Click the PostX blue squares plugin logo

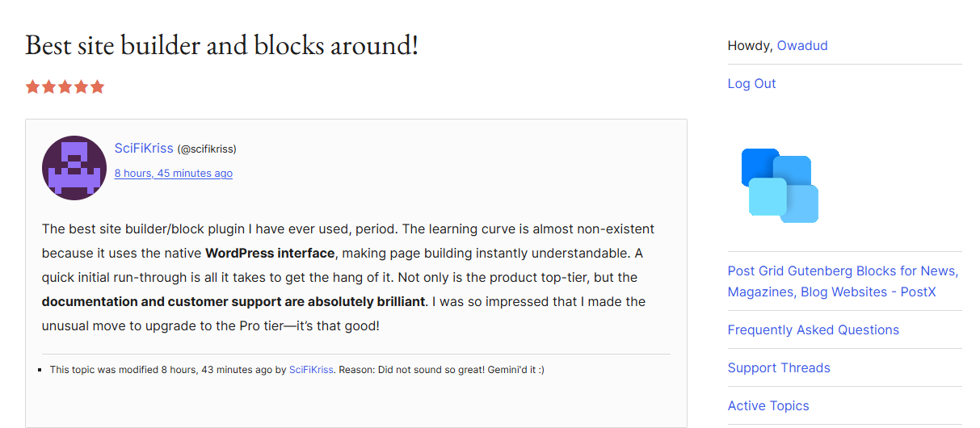pyautogui.click(x=780, y=186)
